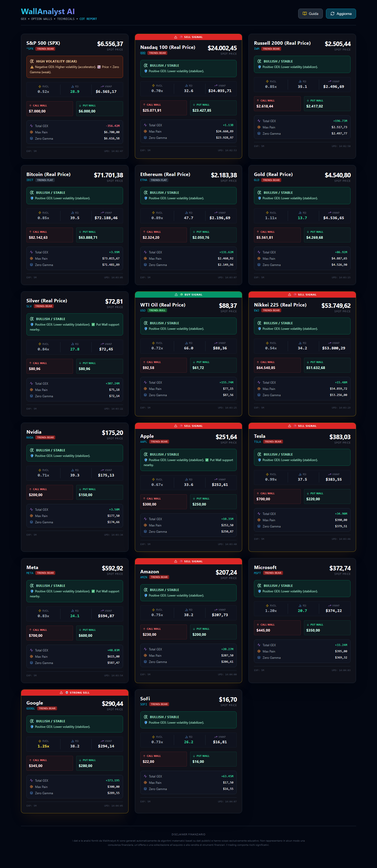Click the TREND: BEAR badge on the Microsoft card

pos(273,573)
